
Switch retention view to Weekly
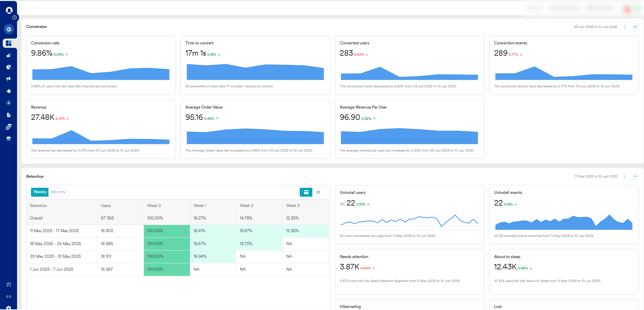40,192
